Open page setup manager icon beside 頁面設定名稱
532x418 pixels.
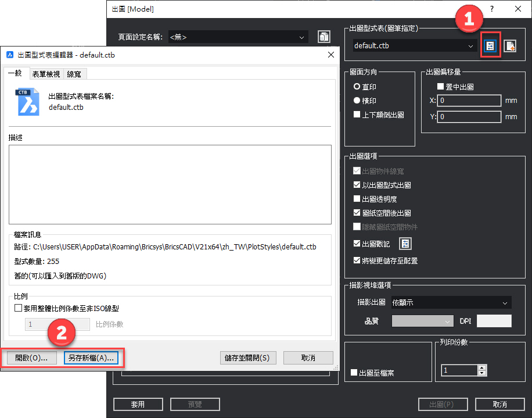[324, 37]
